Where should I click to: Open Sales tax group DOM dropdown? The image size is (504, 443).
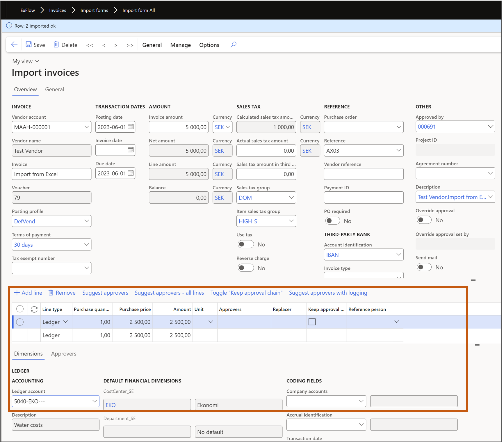291,198
